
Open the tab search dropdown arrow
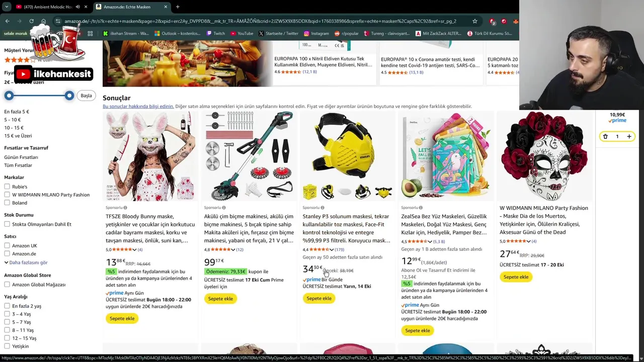[x=6, y=7]
